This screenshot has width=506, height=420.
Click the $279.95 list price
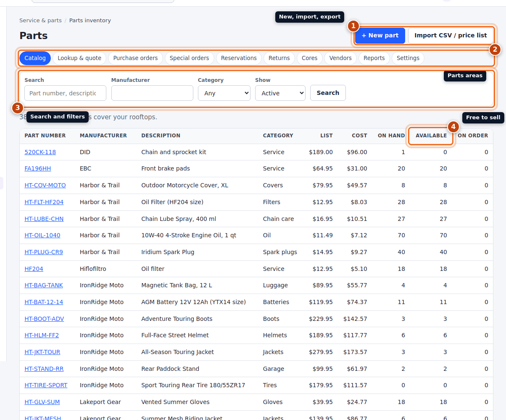pyautogui.click(x=321, y=352)
